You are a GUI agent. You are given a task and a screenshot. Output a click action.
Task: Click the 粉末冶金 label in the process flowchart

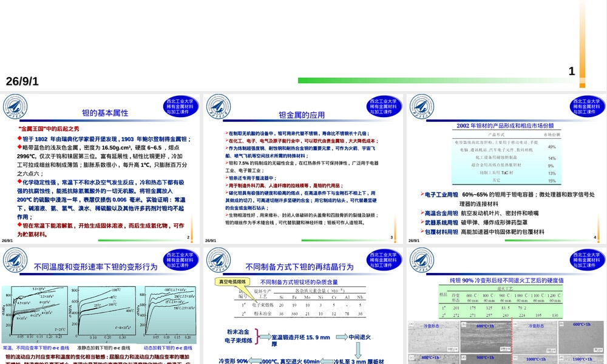tap(238, 332)
